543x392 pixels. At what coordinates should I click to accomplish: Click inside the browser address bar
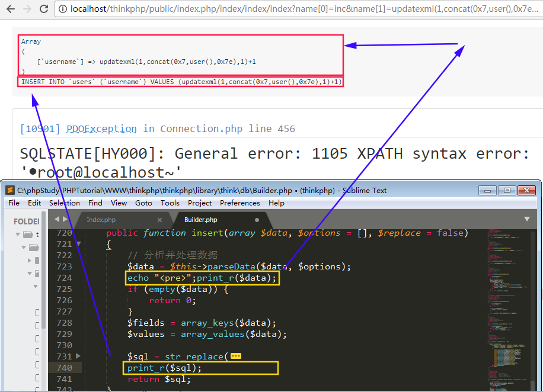267,9
